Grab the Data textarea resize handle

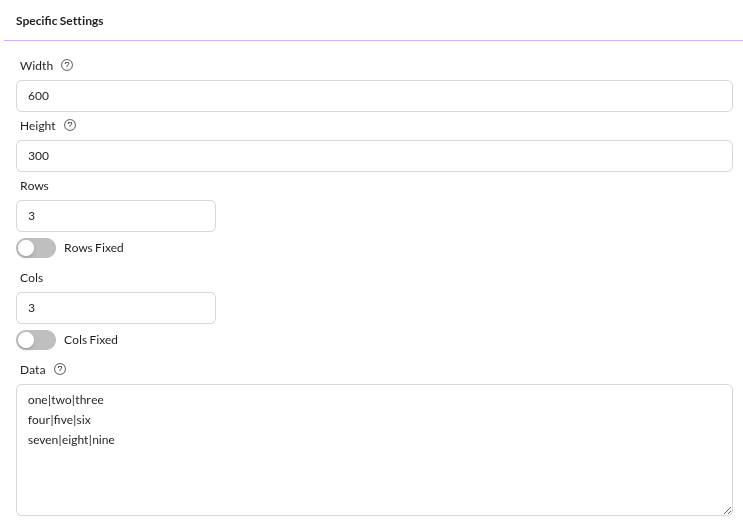[727, 510]
